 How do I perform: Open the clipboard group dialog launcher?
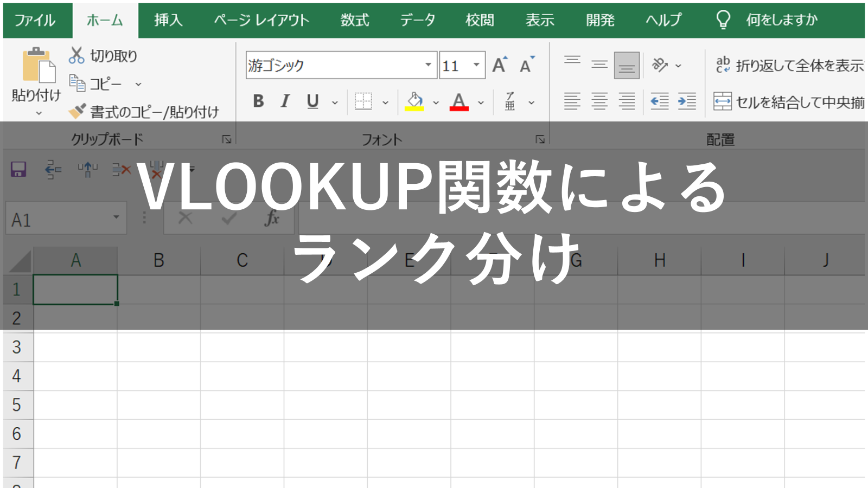[227, 139]
